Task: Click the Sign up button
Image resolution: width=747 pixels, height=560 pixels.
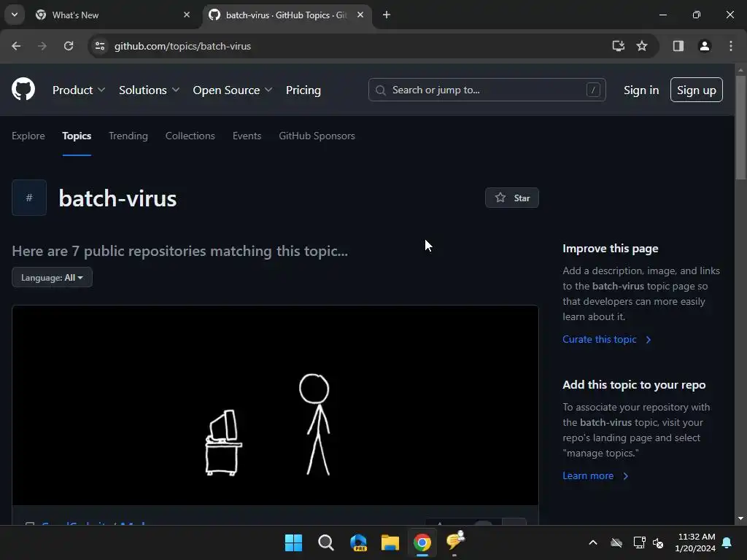Action: (x=697, y=90)
